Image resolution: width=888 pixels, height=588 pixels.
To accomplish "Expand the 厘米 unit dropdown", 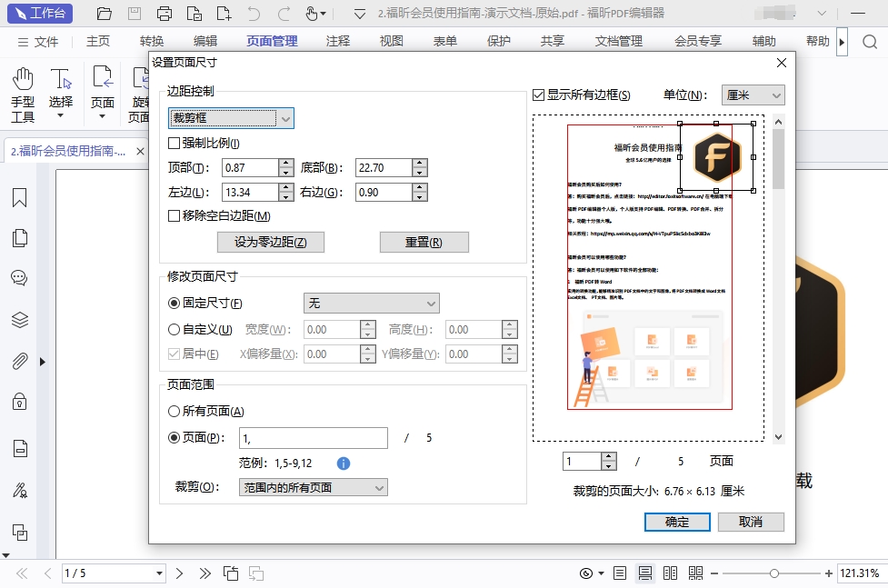I will point(753,95).
